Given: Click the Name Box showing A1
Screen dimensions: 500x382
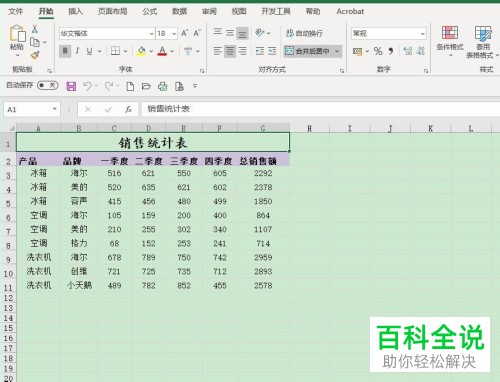Looking at the screenshot, I should (x=32, y=109).
